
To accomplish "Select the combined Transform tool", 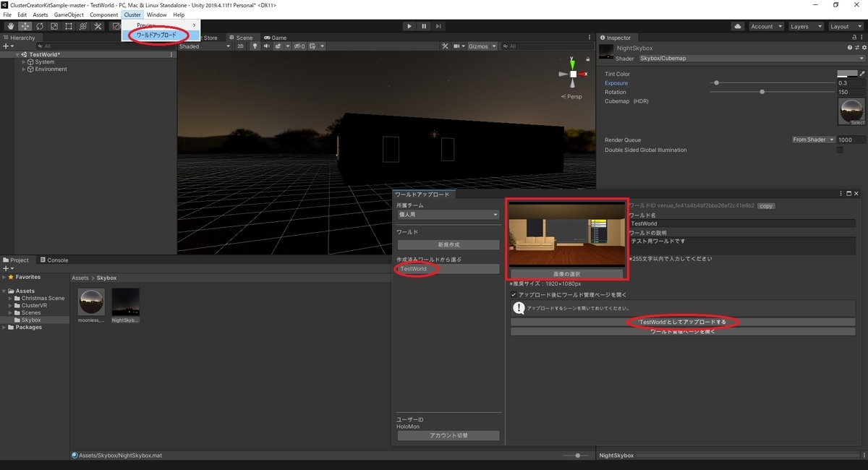I will click(x=82, y=26).
